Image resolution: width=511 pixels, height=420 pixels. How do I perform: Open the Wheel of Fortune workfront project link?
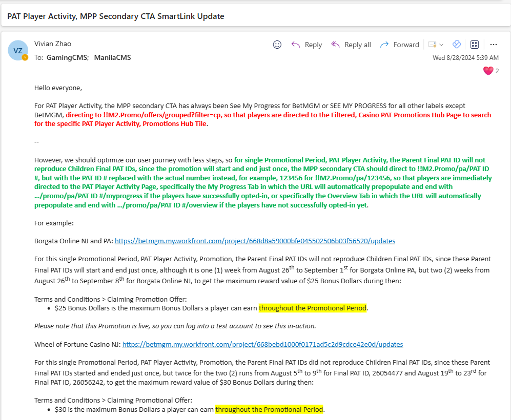point(262,345)
